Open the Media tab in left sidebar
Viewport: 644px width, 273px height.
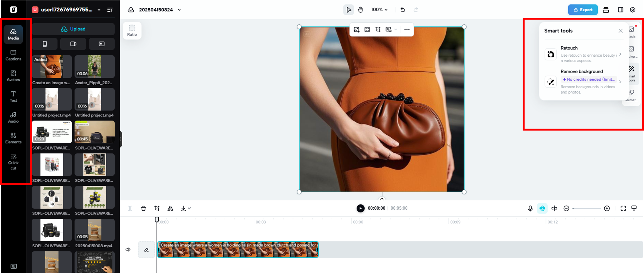coord(13,34)
